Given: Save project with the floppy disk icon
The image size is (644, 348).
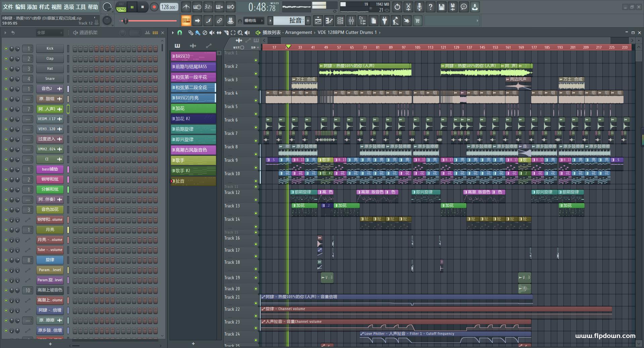Looking at the screenshot, I should (442, 7).
